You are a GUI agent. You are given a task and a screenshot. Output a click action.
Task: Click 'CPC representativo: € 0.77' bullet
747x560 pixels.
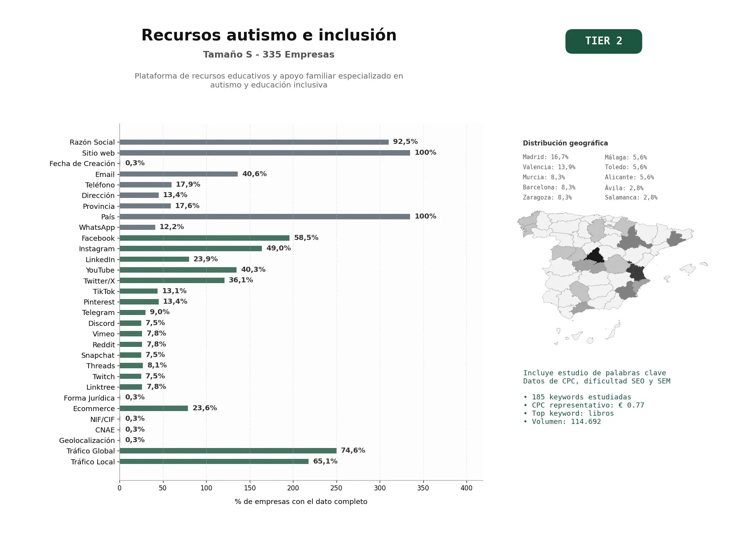(584, 405)
